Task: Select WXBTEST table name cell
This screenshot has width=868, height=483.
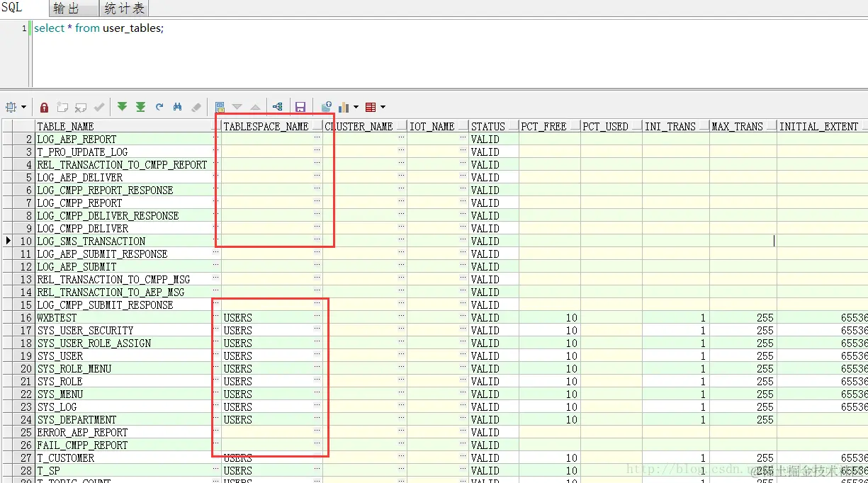Action: point(128,317)
